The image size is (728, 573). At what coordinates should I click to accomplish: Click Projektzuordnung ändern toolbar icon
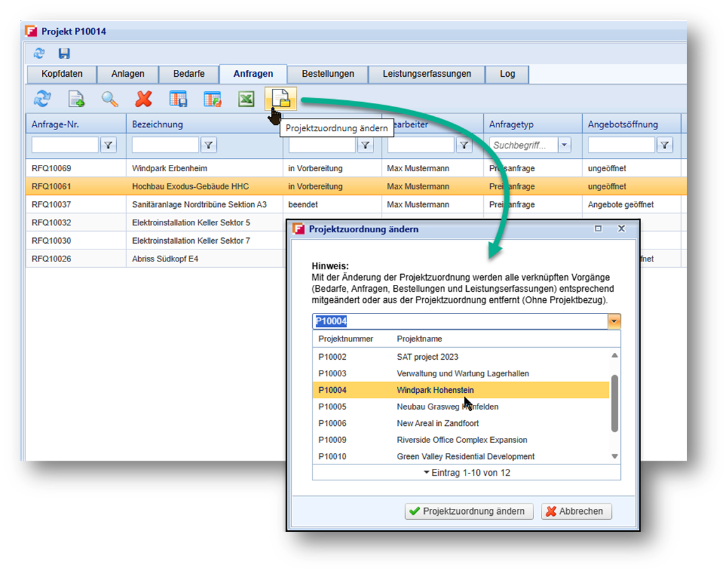click(x=281, y=98)
